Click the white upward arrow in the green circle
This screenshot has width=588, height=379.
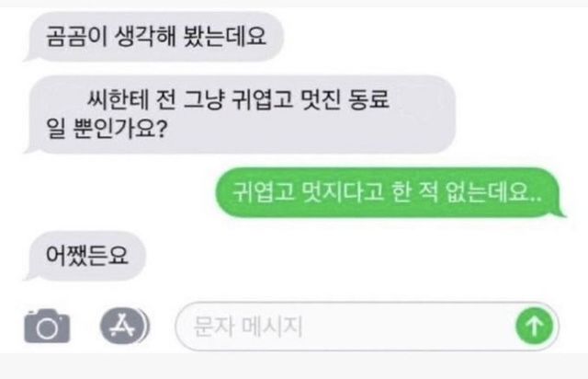tap(535, 326)
